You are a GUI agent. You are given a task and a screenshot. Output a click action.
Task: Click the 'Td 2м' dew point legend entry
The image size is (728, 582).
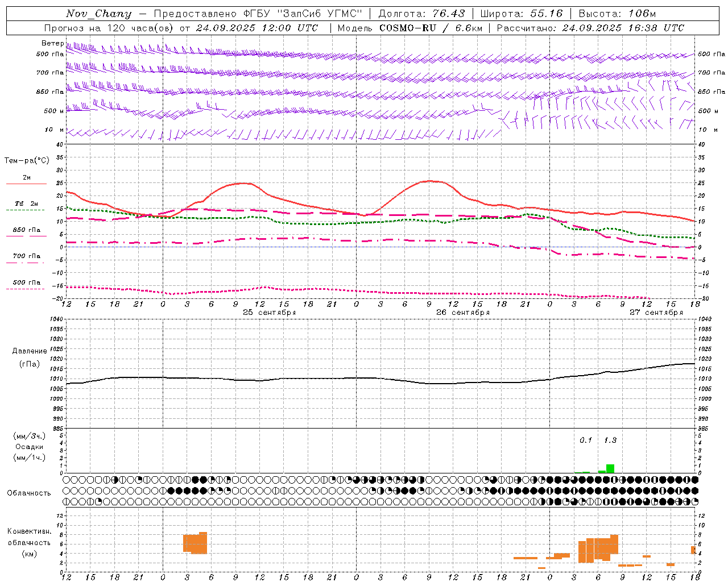pyautogui.click(x=27, y=203)
